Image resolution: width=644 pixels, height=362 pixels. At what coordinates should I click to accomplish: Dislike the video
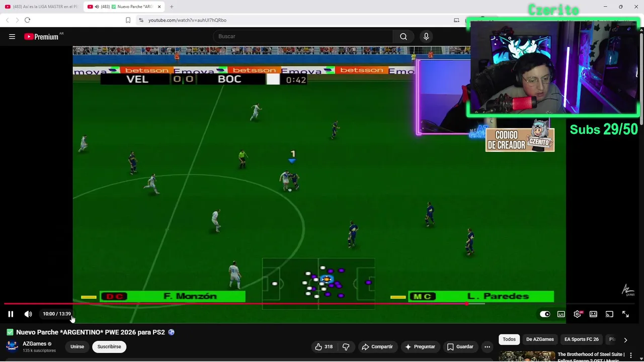click(346, 346)
